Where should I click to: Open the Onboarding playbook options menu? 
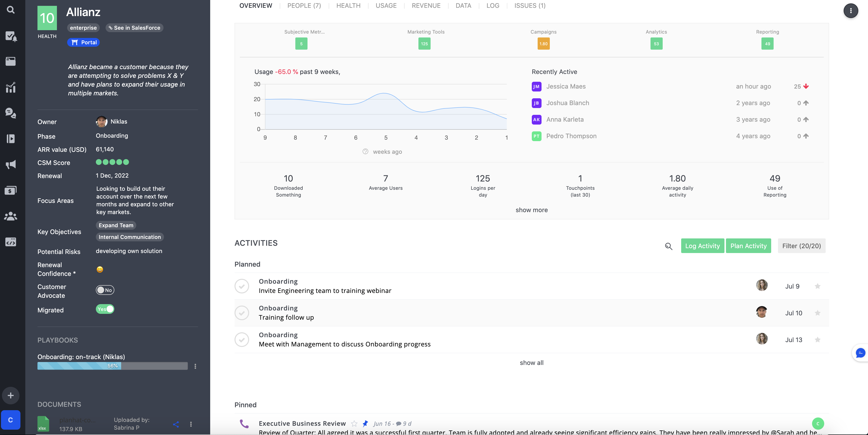[x=195, y=366]
